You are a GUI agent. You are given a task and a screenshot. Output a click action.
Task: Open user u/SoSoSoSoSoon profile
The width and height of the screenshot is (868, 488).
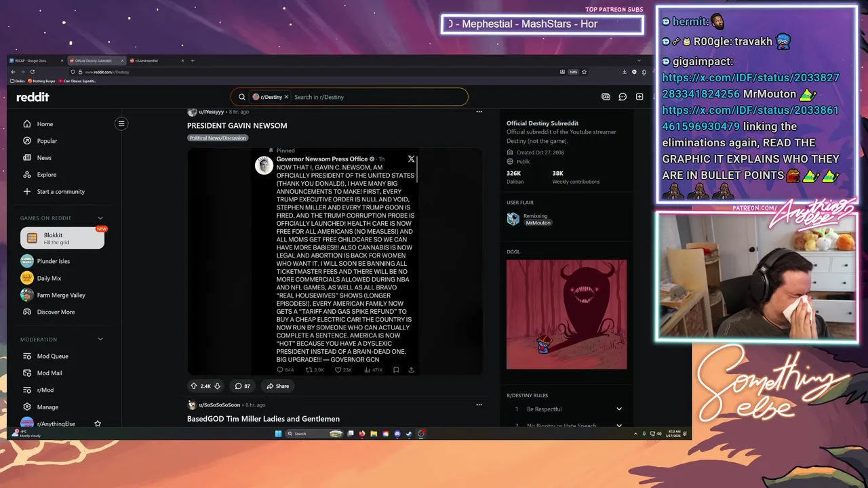pyautogui.click(x=220, y=405)
